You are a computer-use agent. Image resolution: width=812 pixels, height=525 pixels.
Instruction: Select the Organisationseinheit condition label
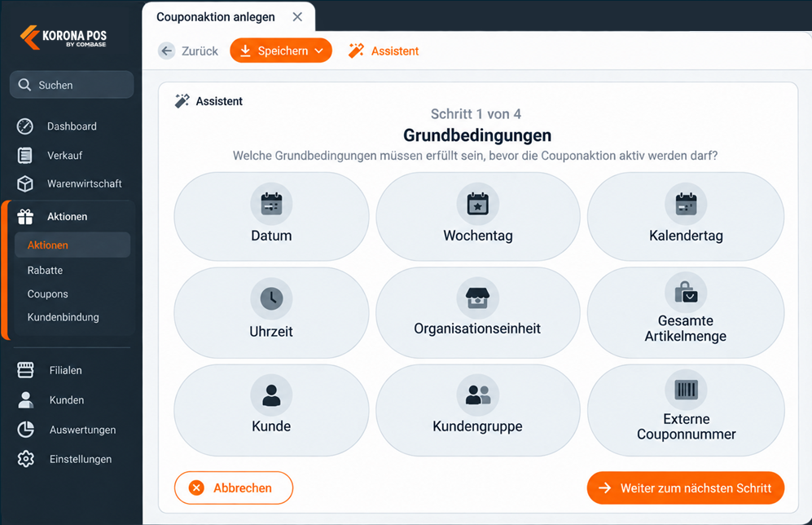(477, 329)
